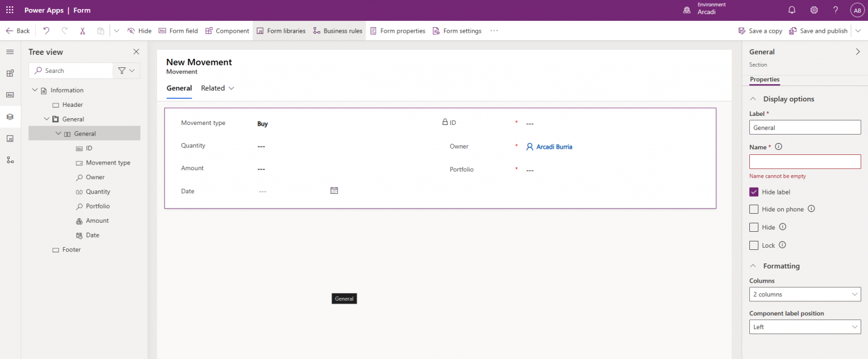This screenshot has height=359, width=868.
Task: Click the Arcadi Burria owner link
Action: (x=554, y=146)
